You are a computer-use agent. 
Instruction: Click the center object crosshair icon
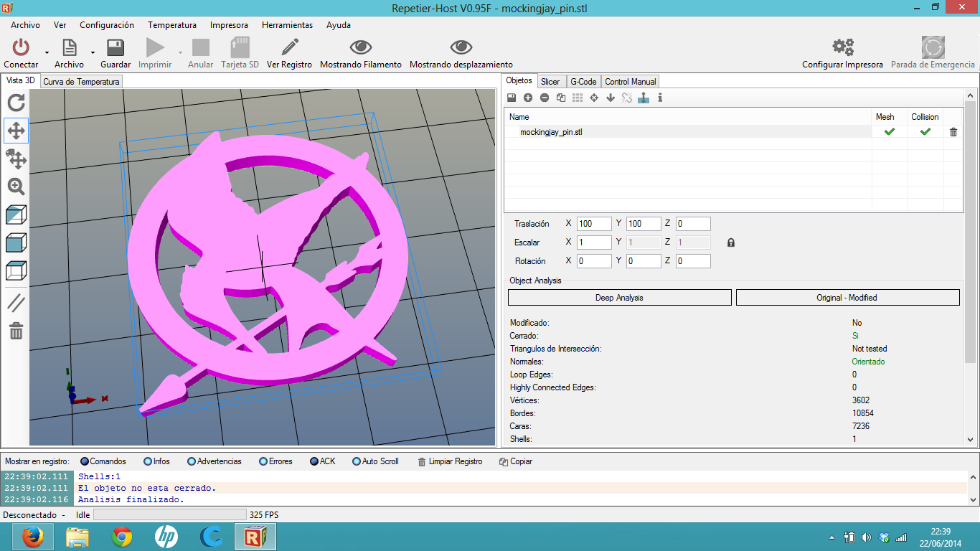594,98
